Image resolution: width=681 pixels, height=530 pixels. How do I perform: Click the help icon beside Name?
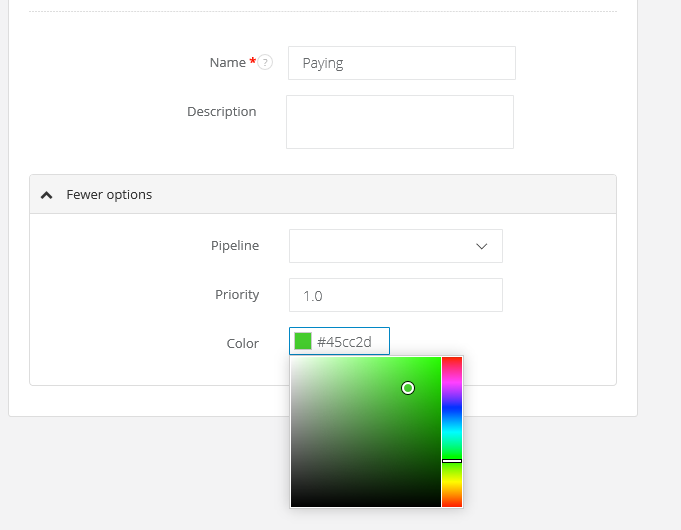[x=265, y=63]
